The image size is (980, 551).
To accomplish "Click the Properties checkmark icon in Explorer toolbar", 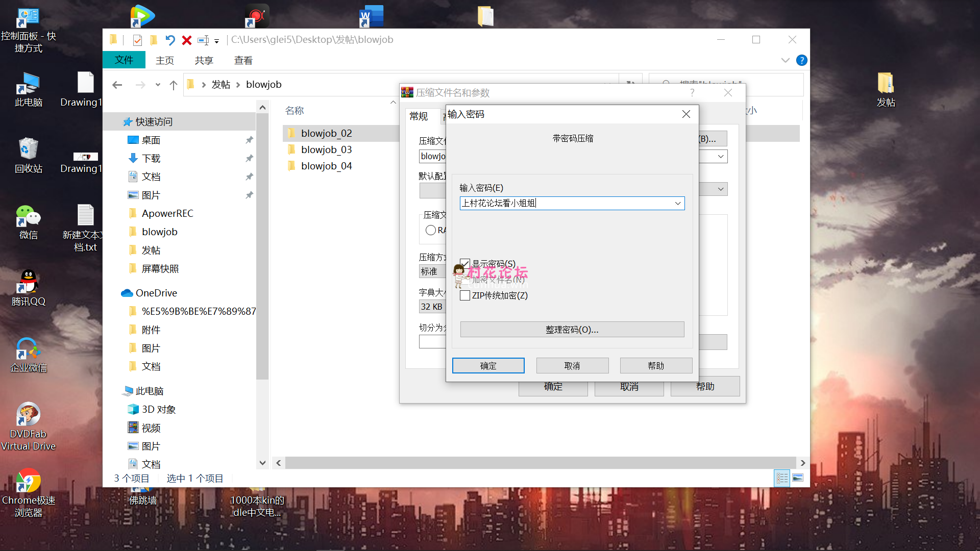I will [x=137, y=40].
